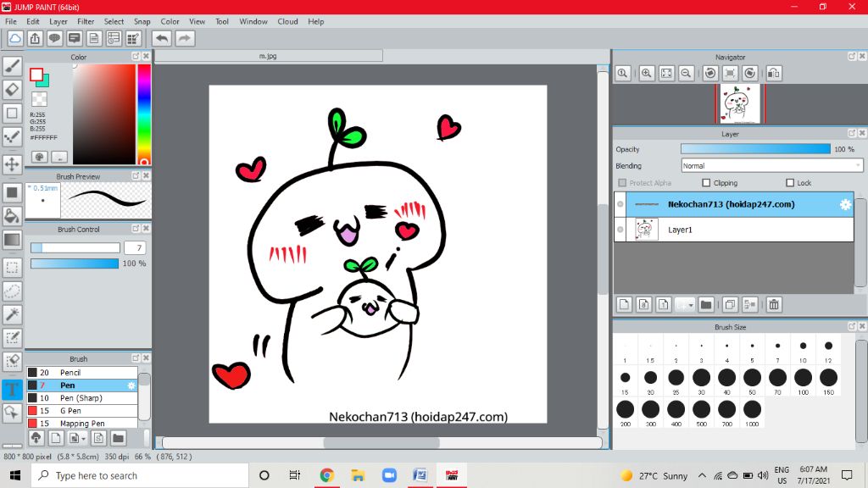Select the G Pen brush

pyautogui.click(x=82, y=411)
